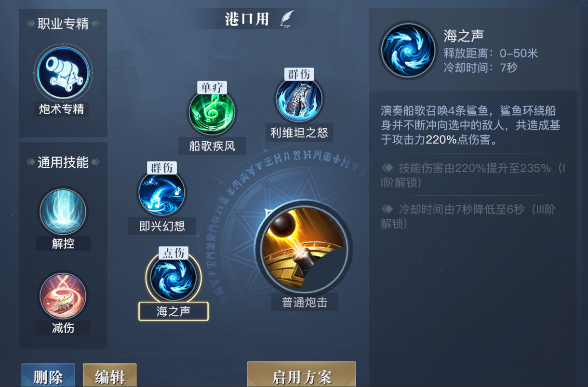Click the 启用方案 button
Screen dimensions: 588x387
tap(302, 374)
